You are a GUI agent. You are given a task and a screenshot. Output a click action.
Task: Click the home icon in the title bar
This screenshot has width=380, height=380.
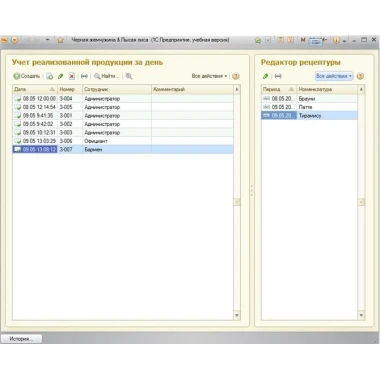pos(258,40)
